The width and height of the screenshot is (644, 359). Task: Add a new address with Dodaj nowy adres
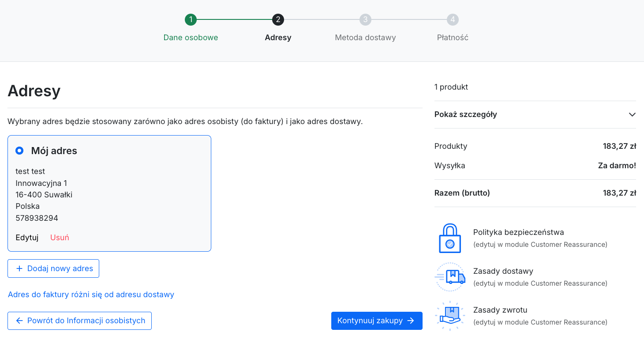coord(53,268)
